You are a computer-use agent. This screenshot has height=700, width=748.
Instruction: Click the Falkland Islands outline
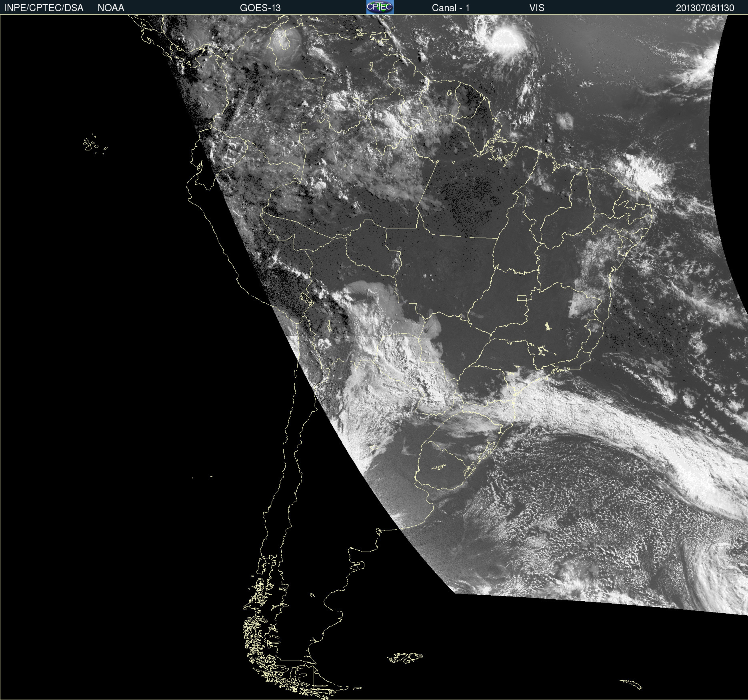click(405, 658)
